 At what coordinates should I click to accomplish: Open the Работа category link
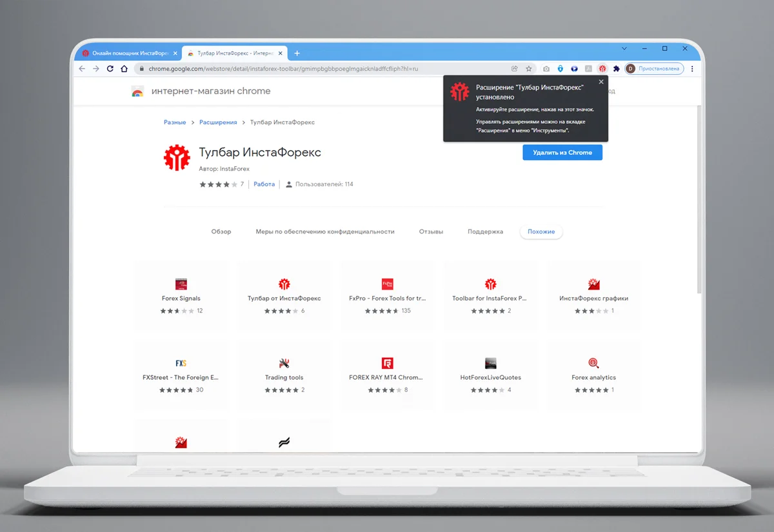[x=264, y=184]
